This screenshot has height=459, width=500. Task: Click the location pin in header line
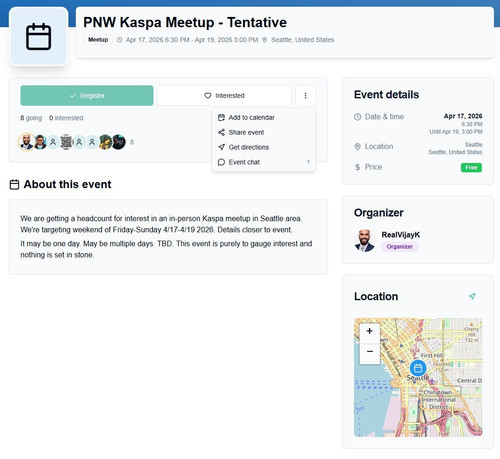point(265,40)
